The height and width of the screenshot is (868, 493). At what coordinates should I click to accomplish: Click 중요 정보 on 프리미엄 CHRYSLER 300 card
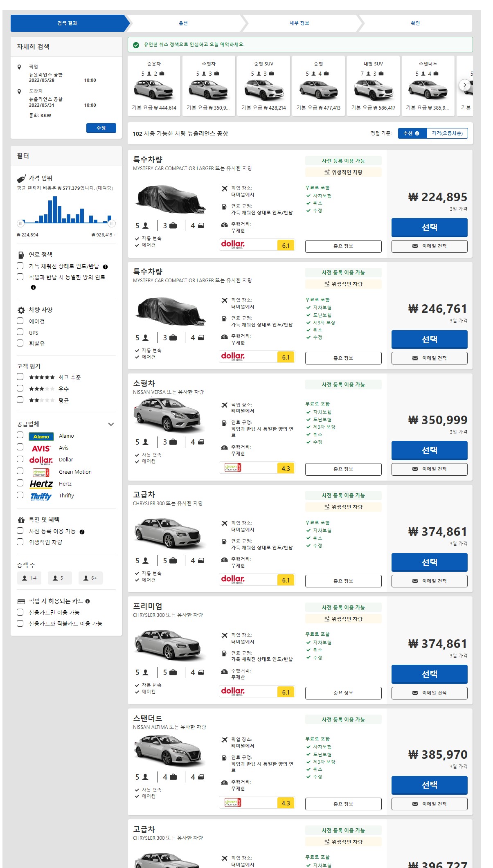(x=343, y=693)
